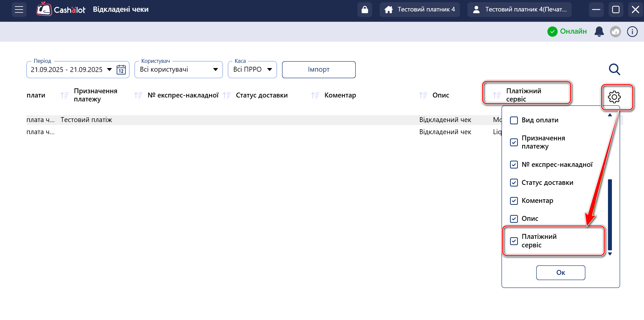This screenshot has height=320, width=644.
Task: Open the info icon in toolbar
Action: tap(632, 31)
